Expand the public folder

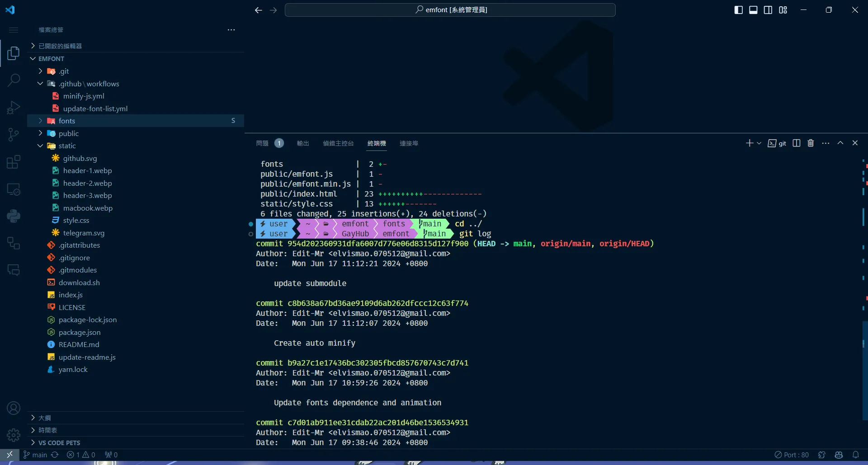click(x=136, y=133)
